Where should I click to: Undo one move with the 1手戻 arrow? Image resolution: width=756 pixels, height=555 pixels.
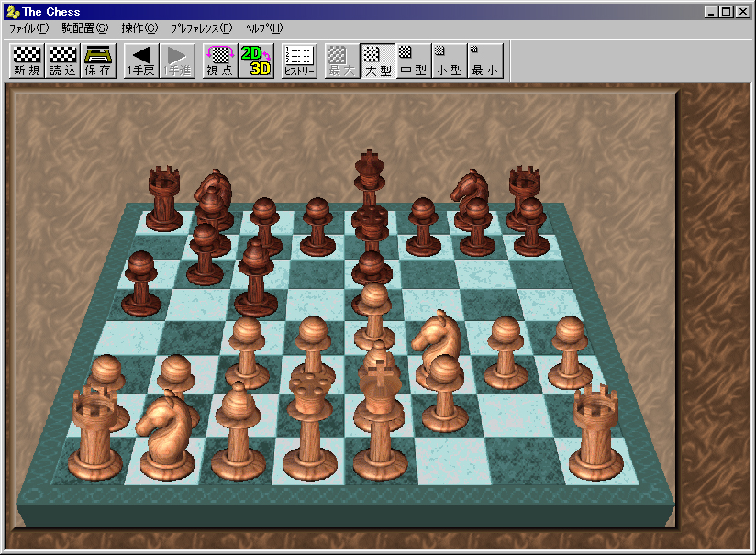tap(141, 61)
